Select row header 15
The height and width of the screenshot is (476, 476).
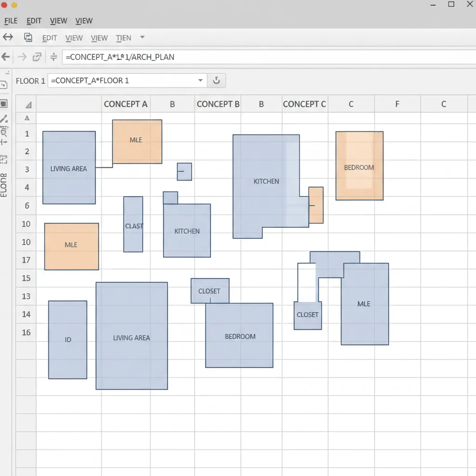tap(26, 278)
